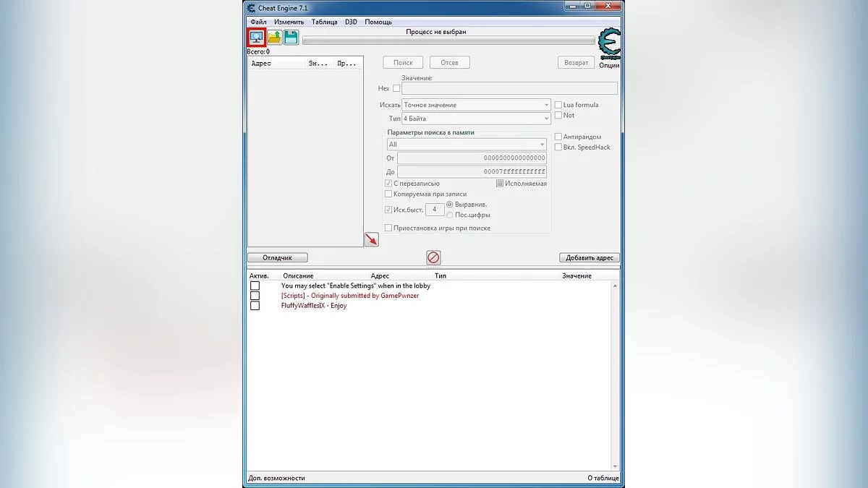Click the 'Всего: 0' found count label
868x488 pixels.
[x=258, y=51]
